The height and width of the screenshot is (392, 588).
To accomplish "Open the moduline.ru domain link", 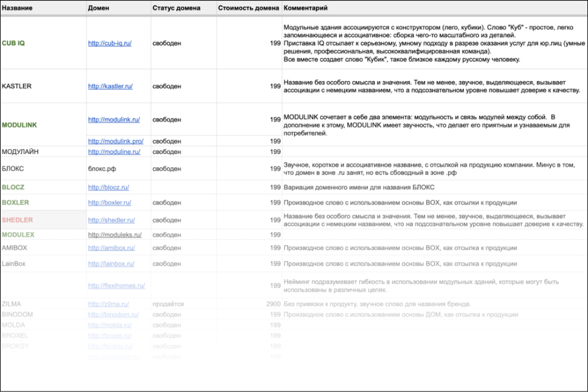I will click(114, 152).
